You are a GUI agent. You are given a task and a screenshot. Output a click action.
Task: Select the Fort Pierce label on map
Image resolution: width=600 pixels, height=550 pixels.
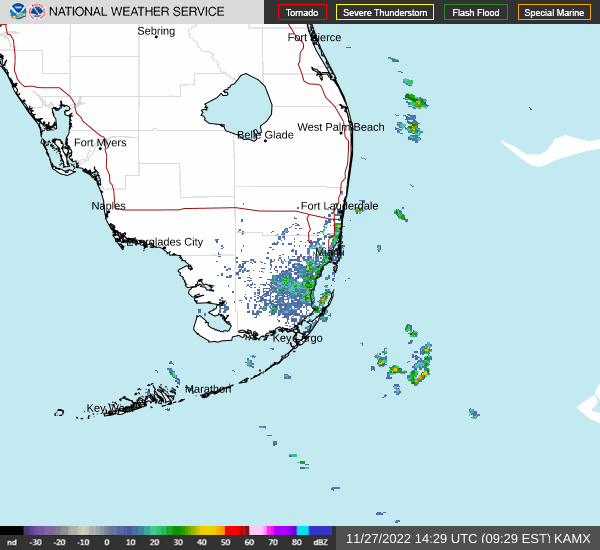314,38
